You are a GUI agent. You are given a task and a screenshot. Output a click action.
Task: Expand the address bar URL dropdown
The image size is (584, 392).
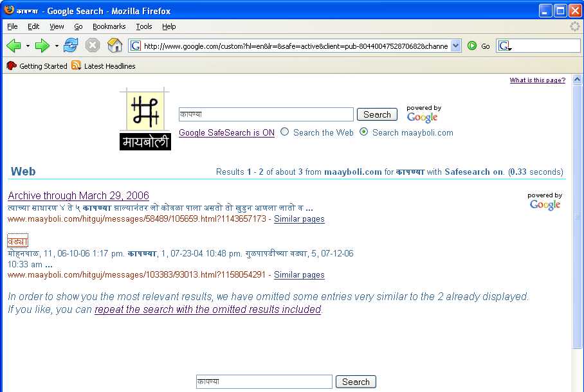[x=456, y=46]
